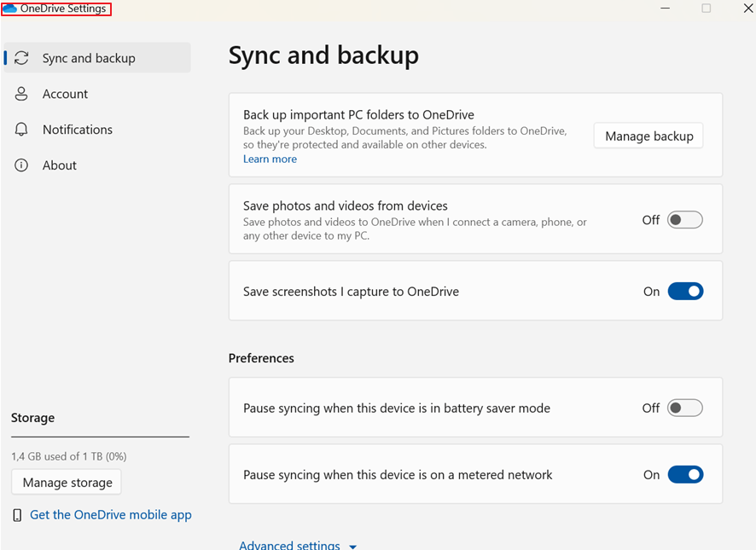This screenshot has height=550, width=756.
Task: Click the About info circle icon
Action: pos(22,165)
